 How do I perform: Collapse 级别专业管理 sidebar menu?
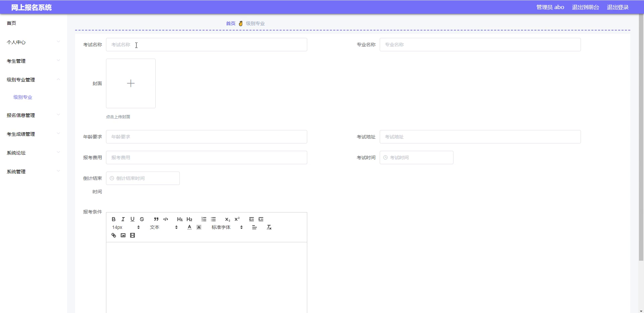(34, 80)
